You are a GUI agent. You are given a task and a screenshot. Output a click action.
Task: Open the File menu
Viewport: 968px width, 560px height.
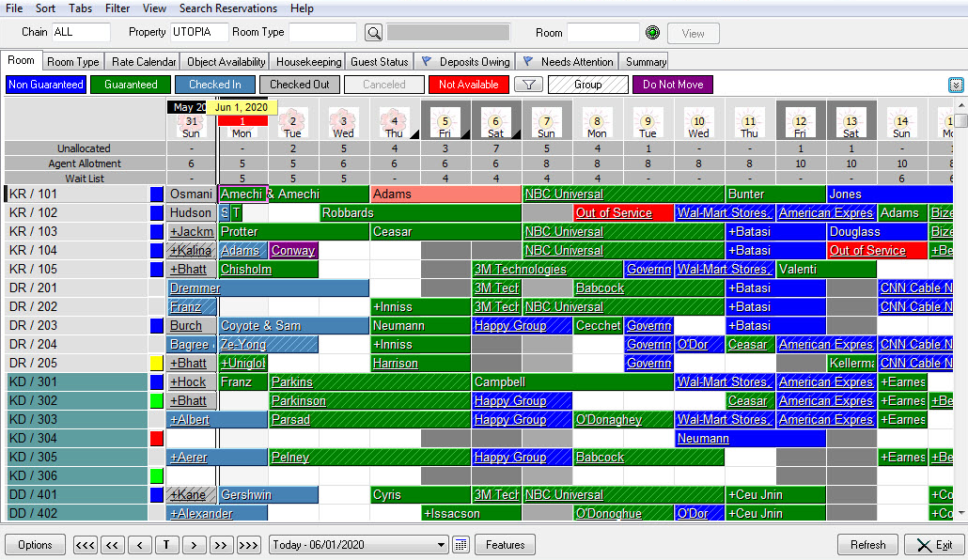tap(14, 8)
